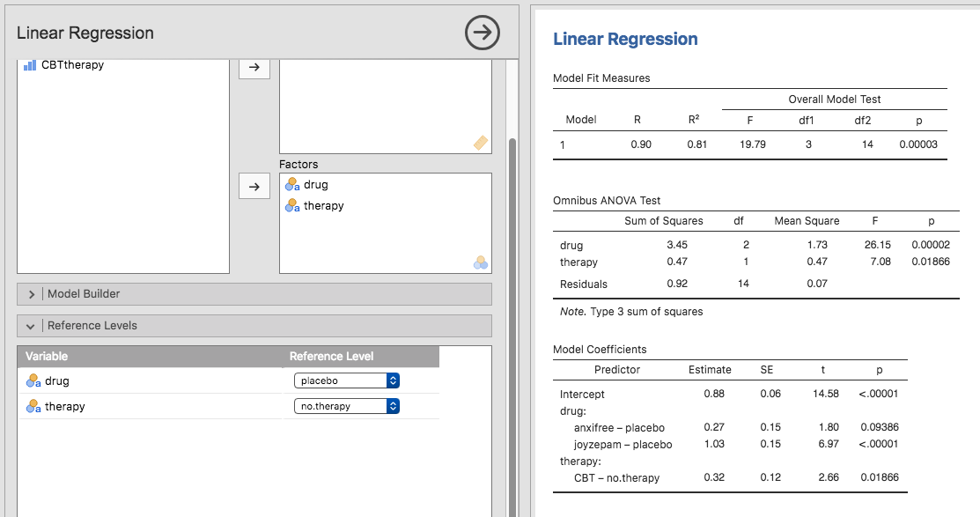
Task: Click the CBT – no.therapy coefficient row
Action: coord(730,477)
